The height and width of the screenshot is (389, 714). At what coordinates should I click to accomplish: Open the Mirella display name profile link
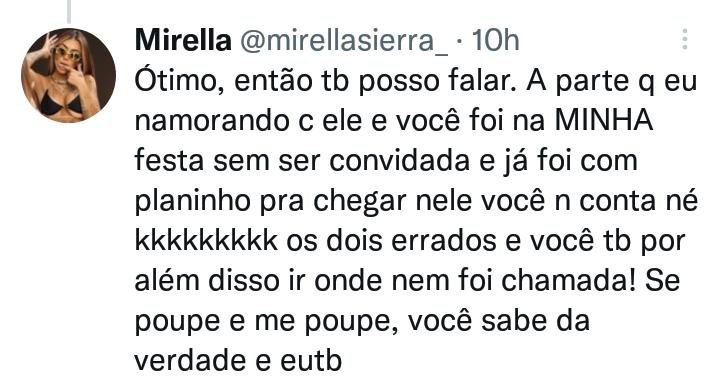pos(183,40)
